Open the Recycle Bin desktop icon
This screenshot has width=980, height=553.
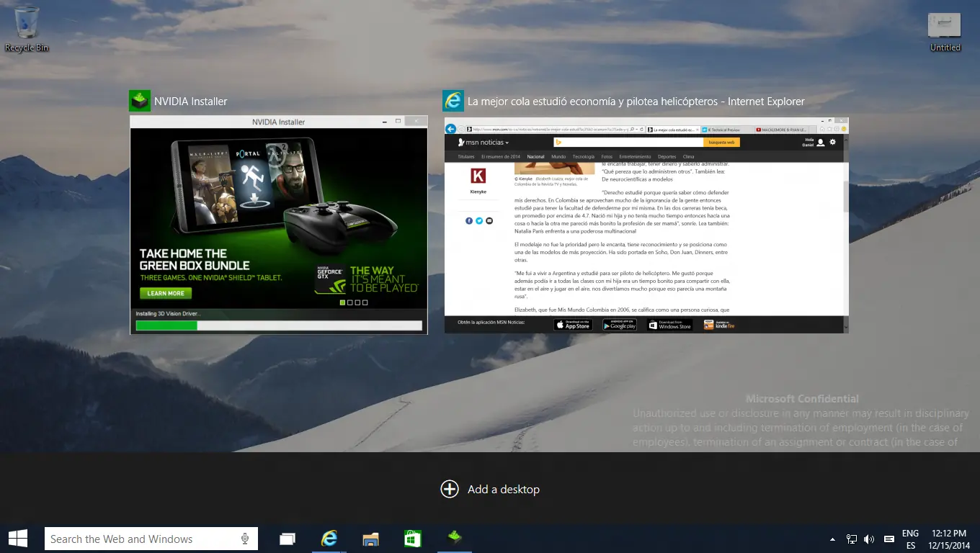(x=27, y=27)
